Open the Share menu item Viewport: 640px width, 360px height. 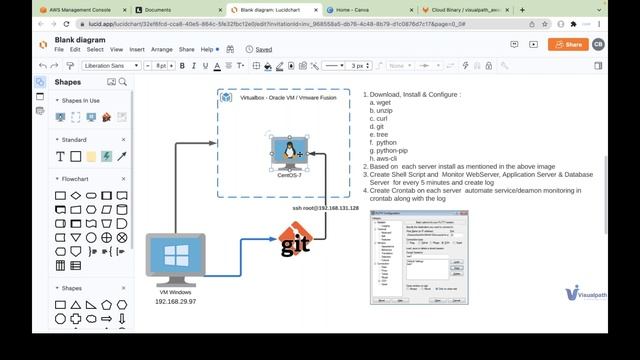pyautogui.click(x=187, y=49)
